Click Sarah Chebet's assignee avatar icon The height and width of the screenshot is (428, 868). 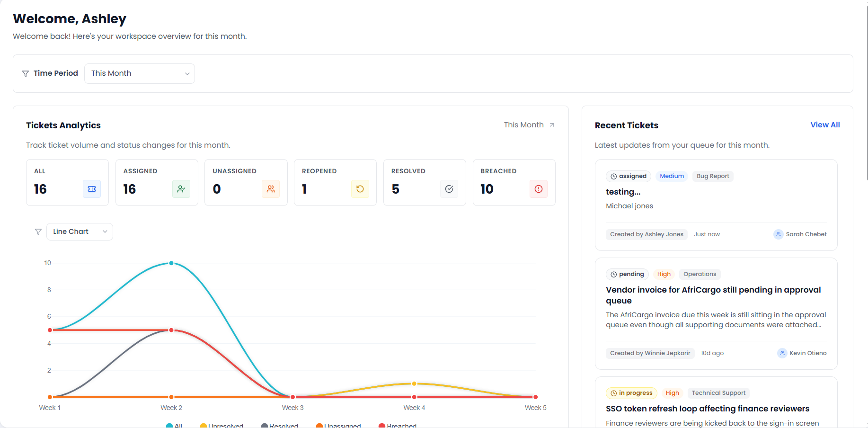[778, 234]
